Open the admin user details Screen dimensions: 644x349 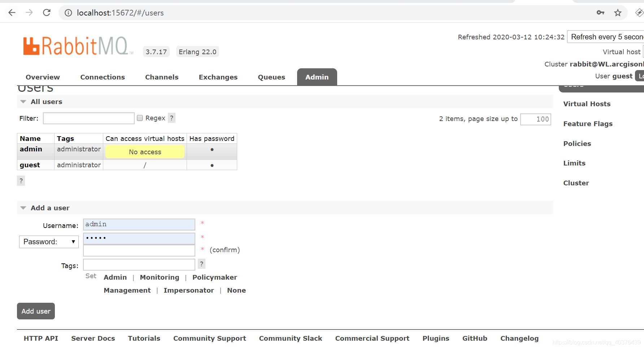(31, 149)
